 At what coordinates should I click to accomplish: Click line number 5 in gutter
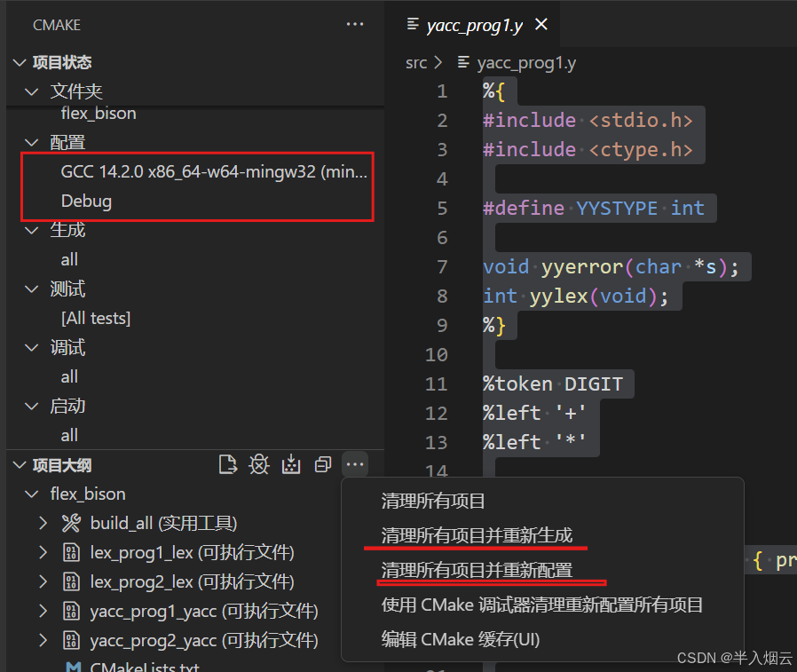coord(442,209)
